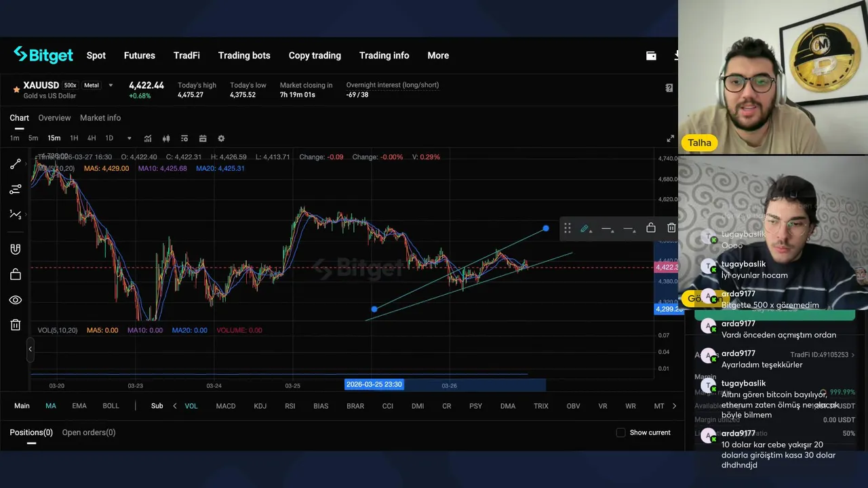Toggle the MACD sub indicator
Image resolution: width=868 pixels, height=488 pixels.
point(226,406)
